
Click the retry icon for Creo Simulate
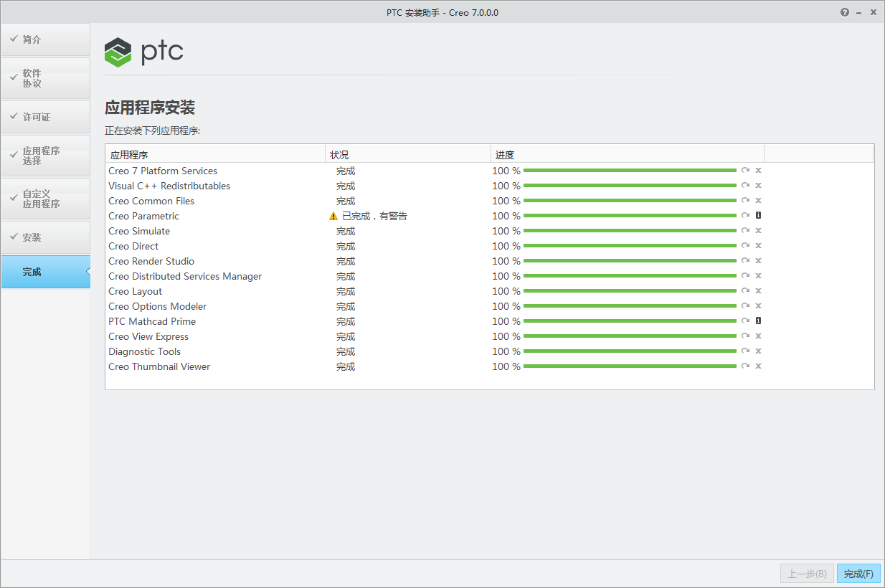(745, 231)
